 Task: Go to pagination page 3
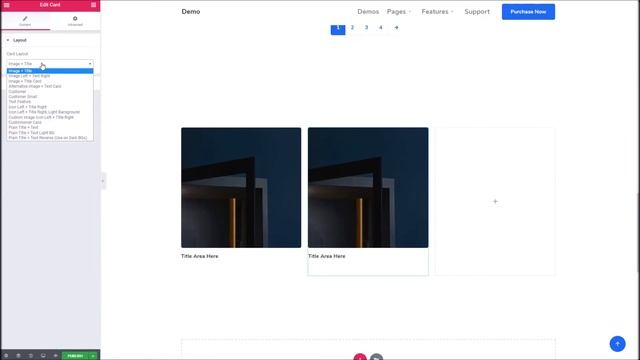[367, 28]
